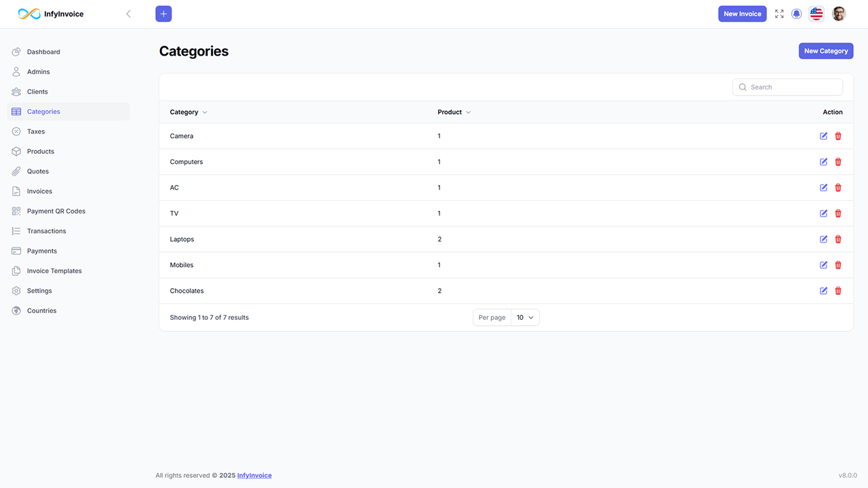Collapse the sidebar with the arrow
This screenshot has height=488, width=868.
tap(128, 14)
